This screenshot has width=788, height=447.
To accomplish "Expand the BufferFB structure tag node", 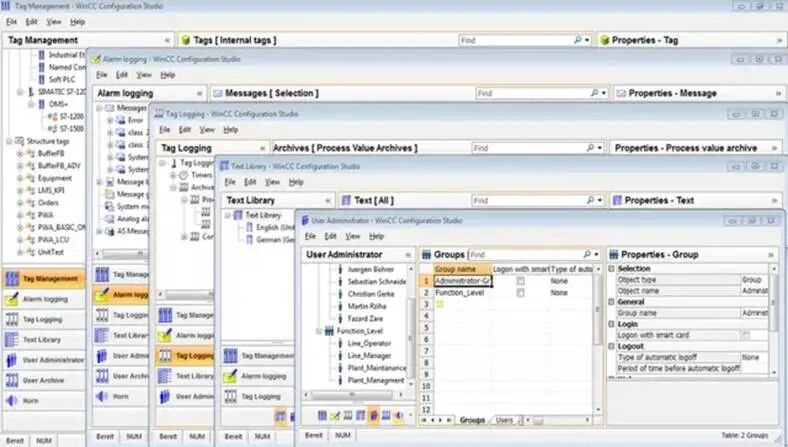I will pos(20,153).
